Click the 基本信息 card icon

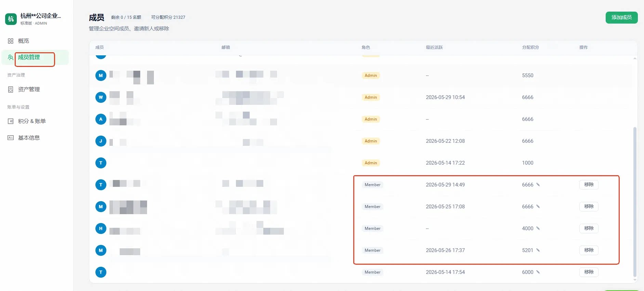click(11, 138)
